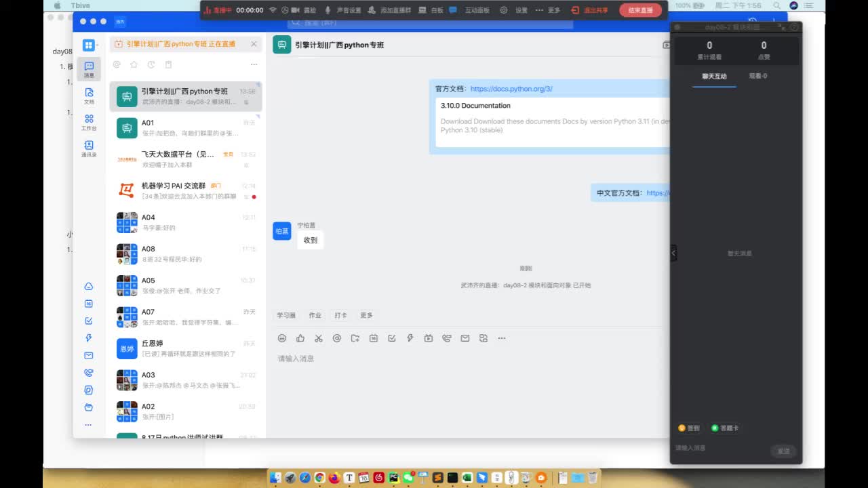Image resolution: width=868 pixels, height=488 pixels.
Task: Click the lightning DING icon in chat toolbar
Action: 410,338
